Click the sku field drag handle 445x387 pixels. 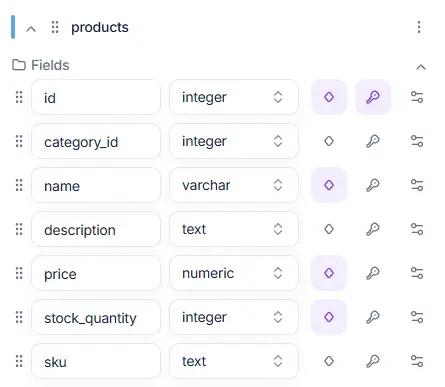(19, 361)
